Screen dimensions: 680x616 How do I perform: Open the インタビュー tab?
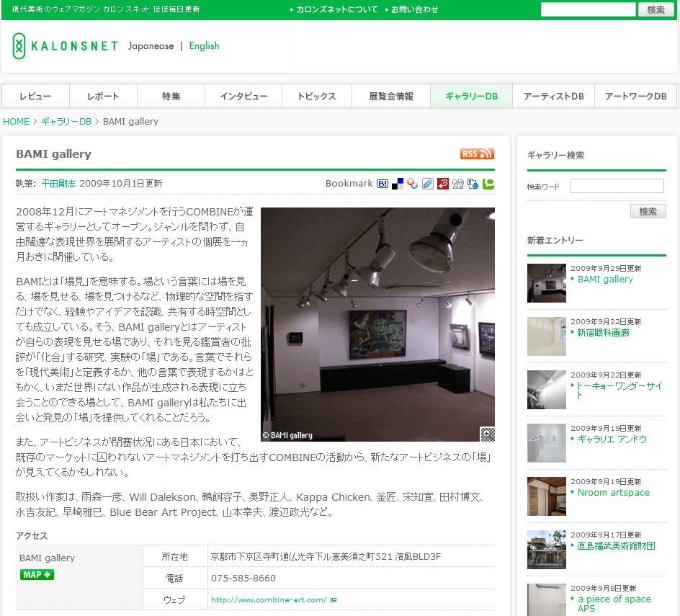[243, 97]
